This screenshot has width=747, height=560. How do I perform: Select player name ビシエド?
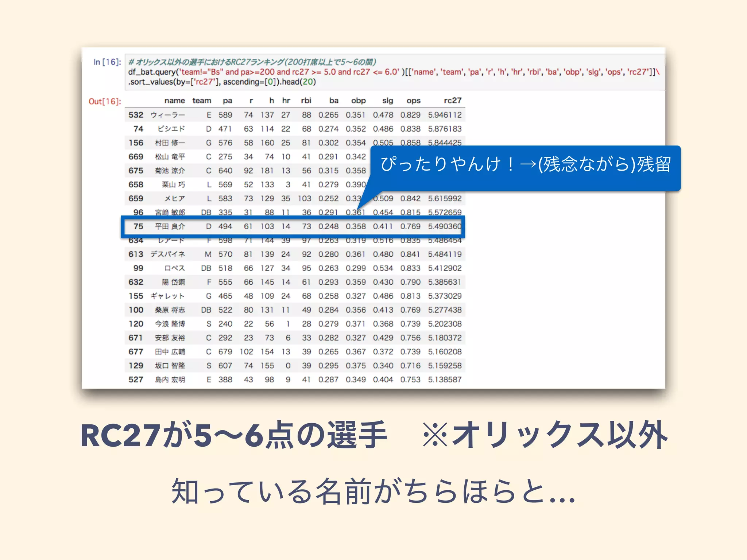(171, 129)
